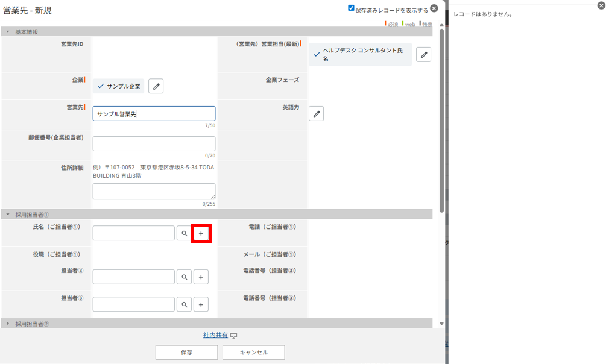Viewport: 606px width, 364px height.
Task: Edit the 営業担当(最新) field with pencil icon
Action: point(424,55)
